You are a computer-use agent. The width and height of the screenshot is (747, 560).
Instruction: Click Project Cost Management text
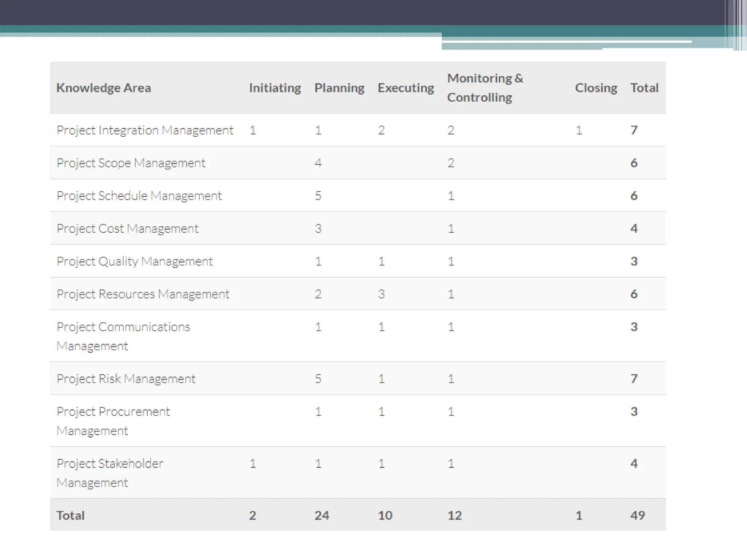(127, 229)
